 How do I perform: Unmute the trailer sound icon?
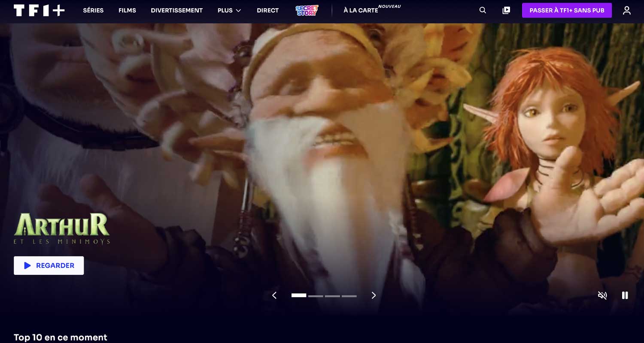[602, 295]
